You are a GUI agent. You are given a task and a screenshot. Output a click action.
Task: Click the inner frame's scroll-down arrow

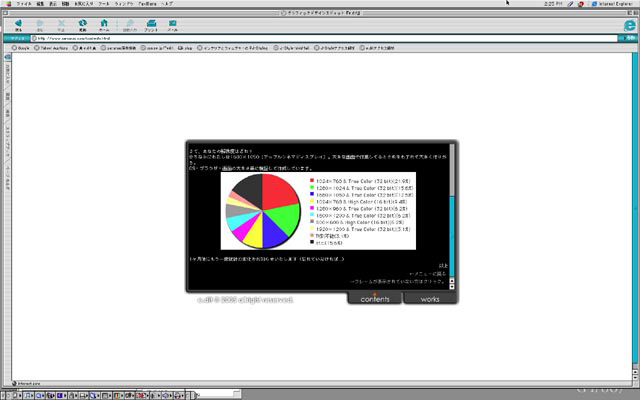click(452, 287)
